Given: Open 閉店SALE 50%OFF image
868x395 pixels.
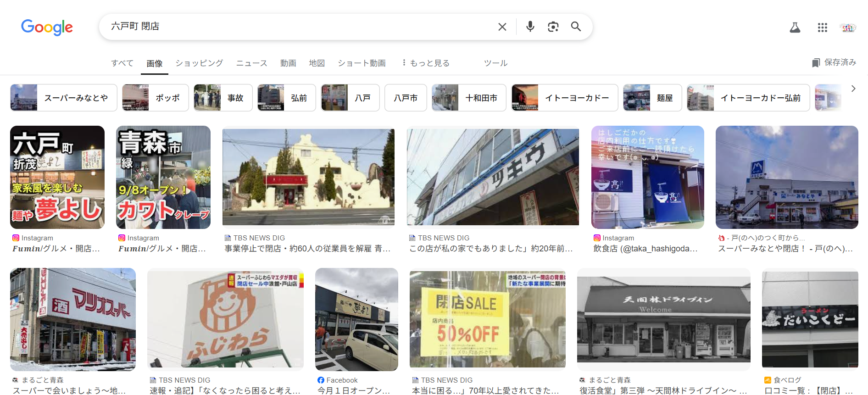Looking at the screenshot, I should pos(488,319).
